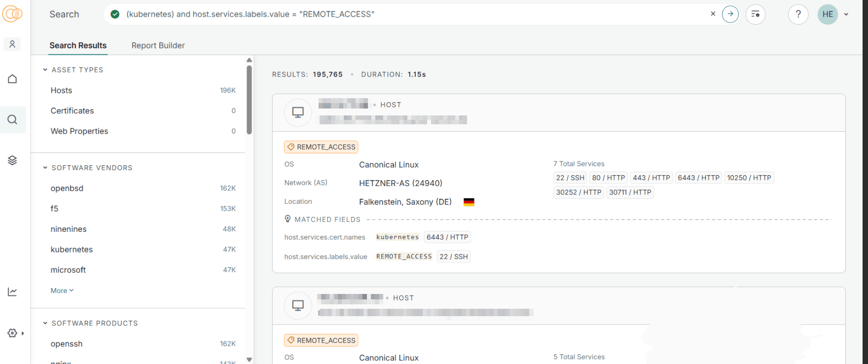Click the 10250 / HTTP service tag
This screenshot has height=364, width=868.
coord(749,178)
